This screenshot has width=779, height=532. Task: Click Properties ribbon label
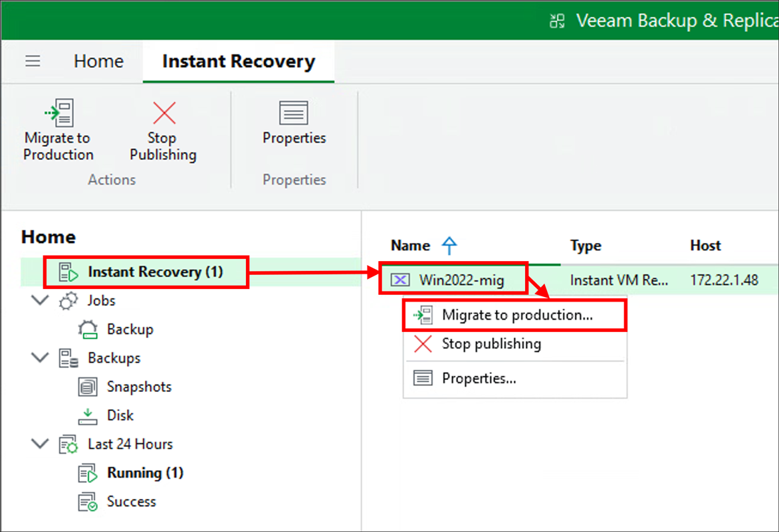coord(294,138)
